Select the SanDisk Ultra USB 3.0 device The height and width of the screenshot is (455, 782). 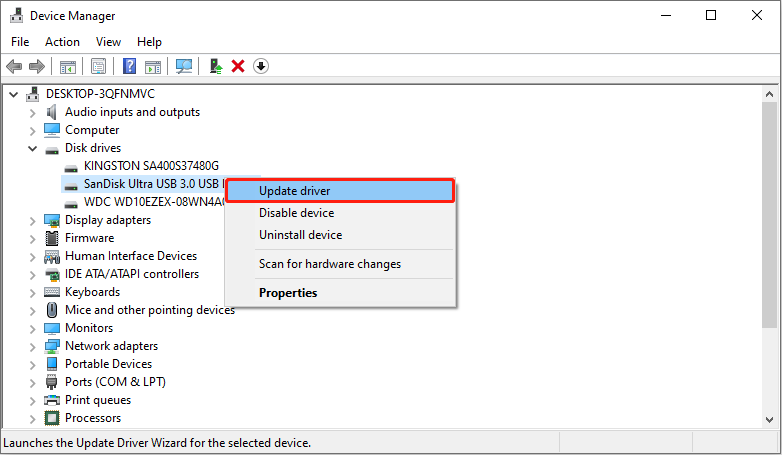click(154, 184)
